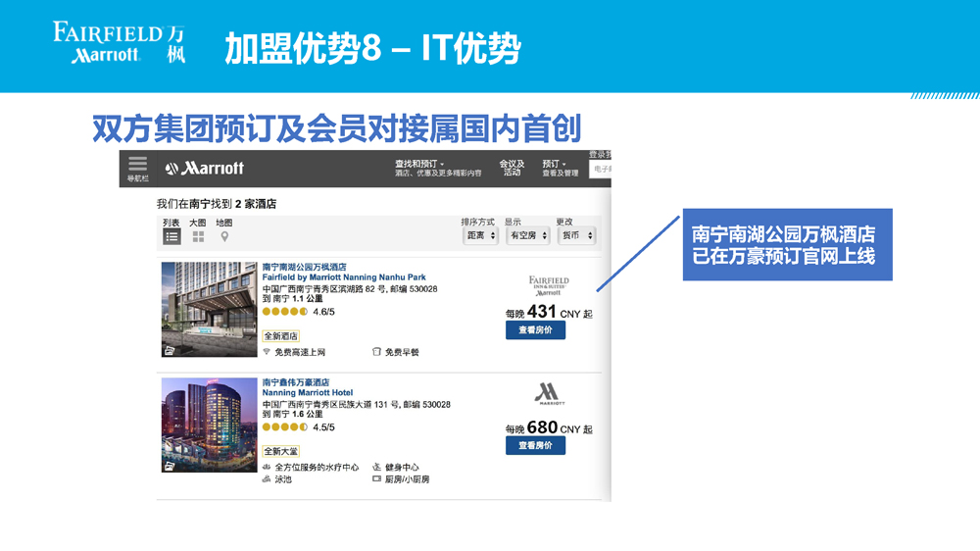Expand the 预订 manage menu
Screen dimensions: 980x551
pos(560,168)
